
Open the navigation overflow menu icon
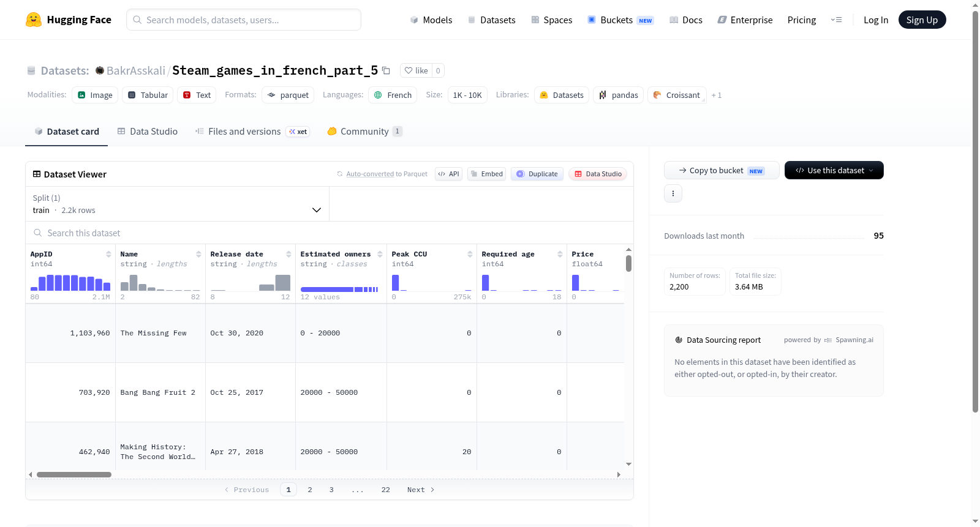(836, 20)
